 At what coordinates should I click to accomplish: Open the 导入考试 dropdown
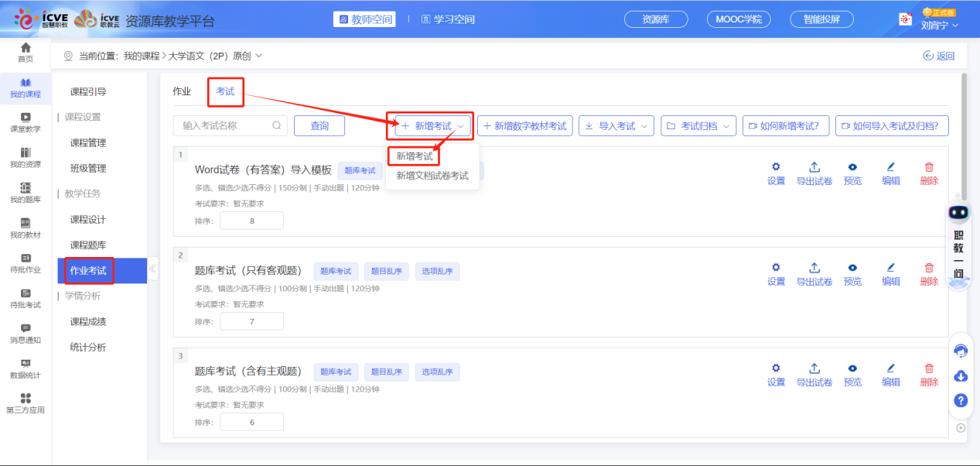pos(616,126)
